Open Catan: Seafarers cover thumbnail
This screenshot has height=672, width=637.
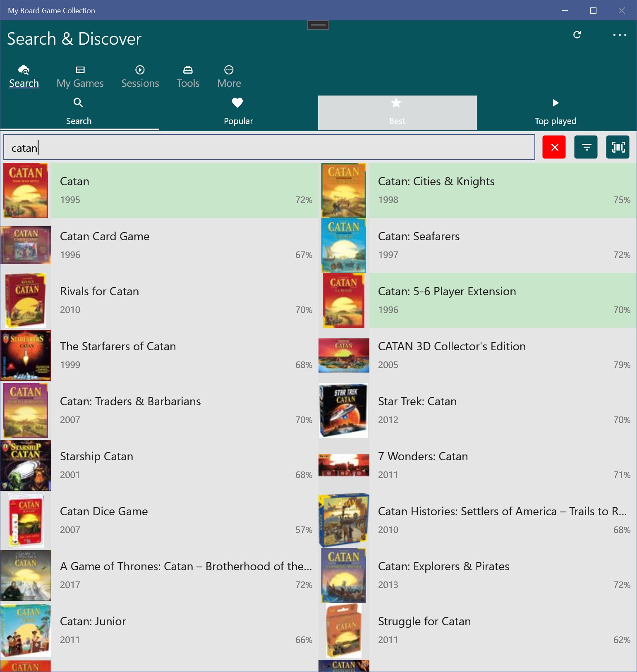344,245
